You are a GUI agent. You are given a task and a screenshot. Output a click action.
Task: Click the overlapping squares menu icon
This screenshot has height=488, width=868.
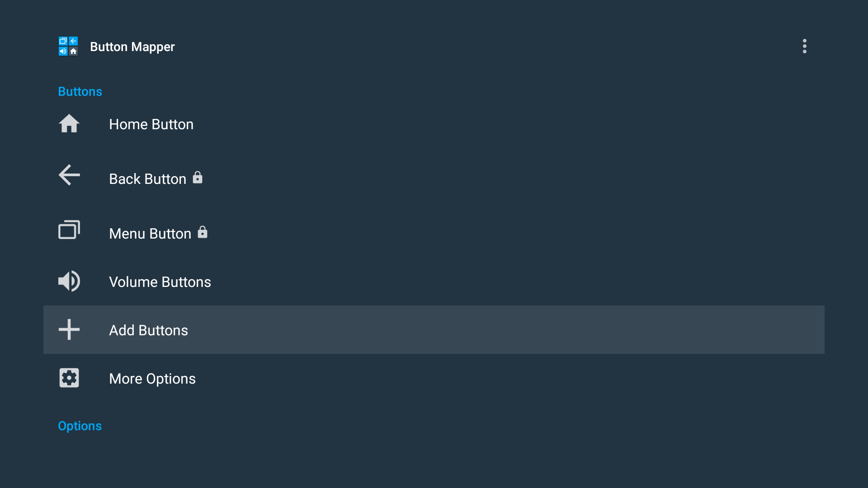69,230
